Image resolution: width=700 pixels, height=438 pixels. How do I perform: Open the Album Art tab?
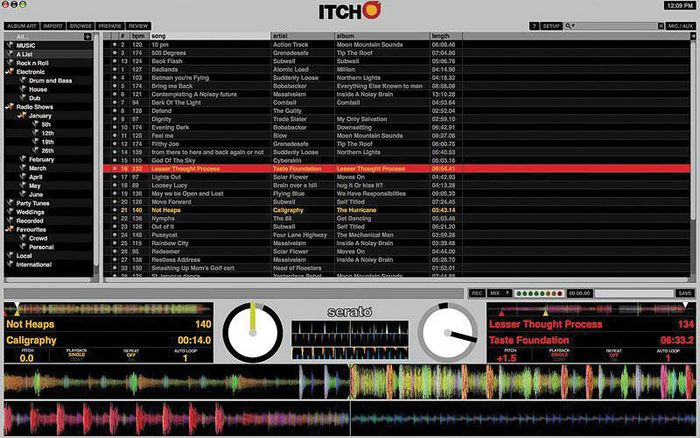(21, 25)
